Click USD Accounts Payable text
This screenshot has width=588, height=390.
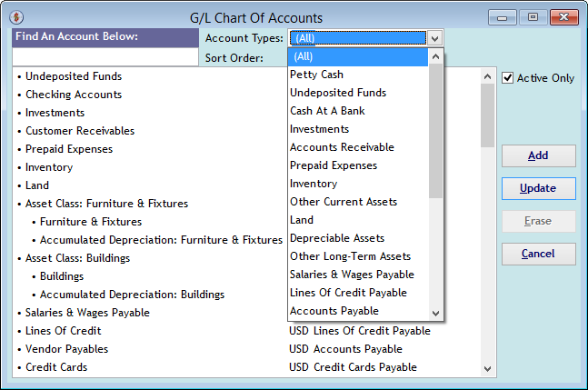pos(345,349)
